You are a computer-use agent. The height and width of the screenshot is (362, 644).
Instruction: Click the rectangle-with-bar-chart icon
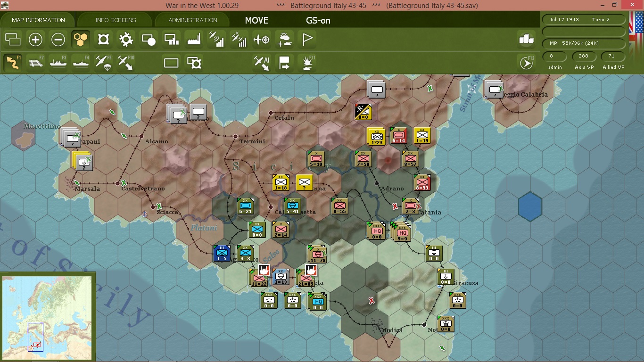click(x=171, y=40)
